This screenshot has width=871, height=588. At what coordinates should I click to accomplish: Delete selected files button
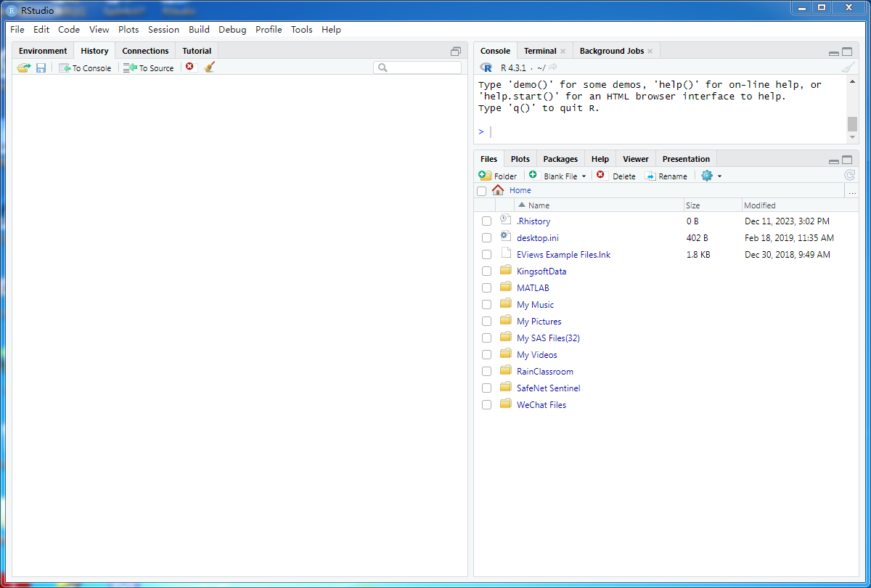(x=616, y=176)
